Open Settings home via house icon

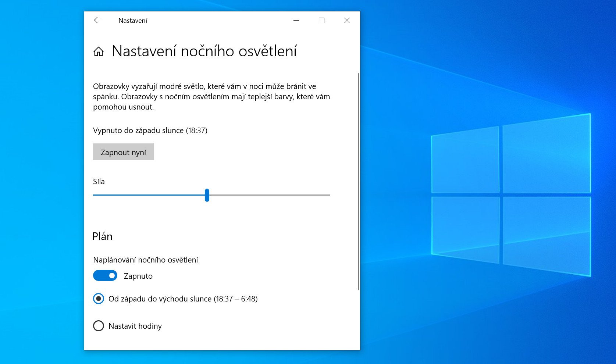(99, 51)
